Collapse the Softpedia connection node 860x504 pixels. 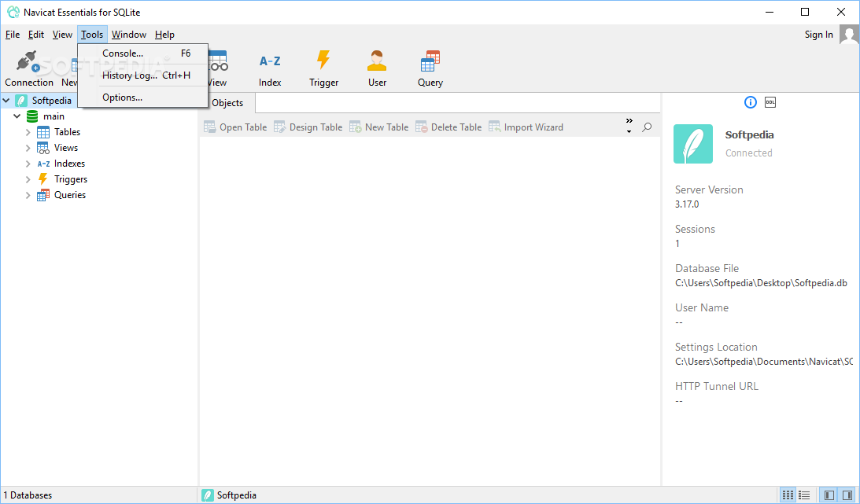(6, 101)
